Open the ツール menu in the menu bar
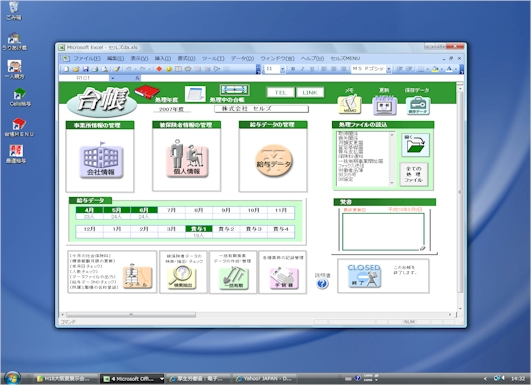This screenshot has width=532, height=386. (213, 58)
